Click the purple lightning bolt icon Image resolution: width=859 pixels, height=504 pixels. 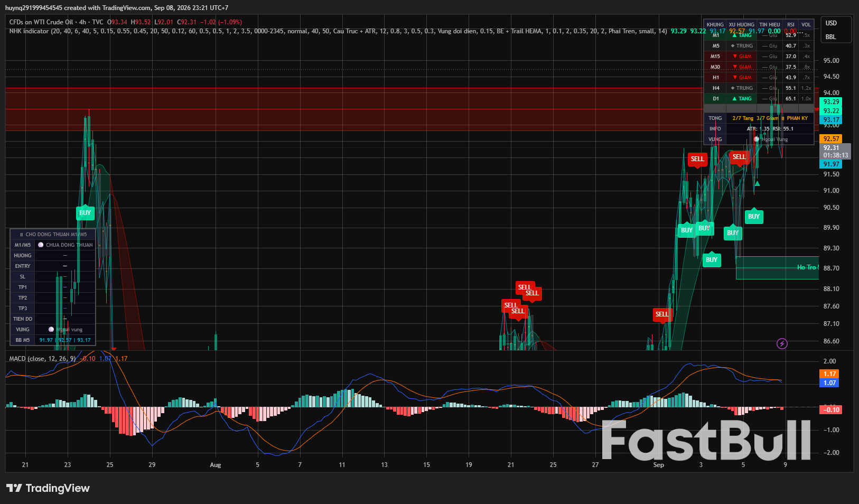click(x=782, y=344)
